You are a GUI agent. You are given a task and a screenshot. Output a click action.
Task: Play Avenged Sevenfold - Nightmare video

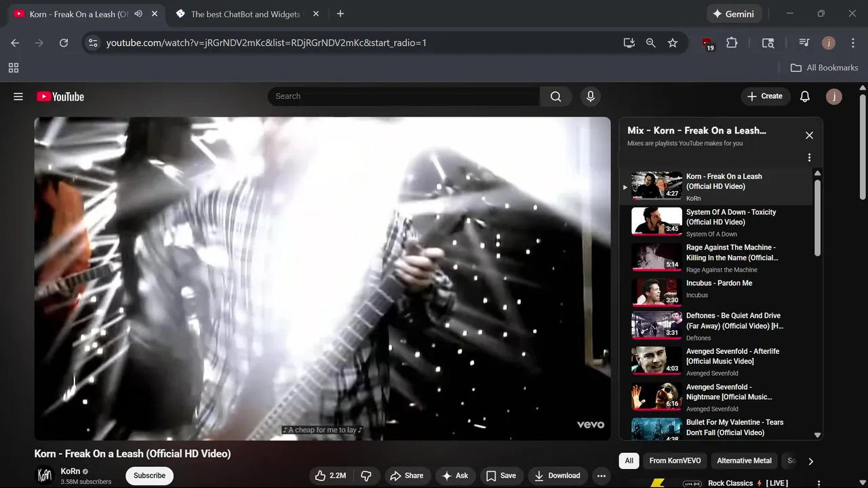click(715, 397)
